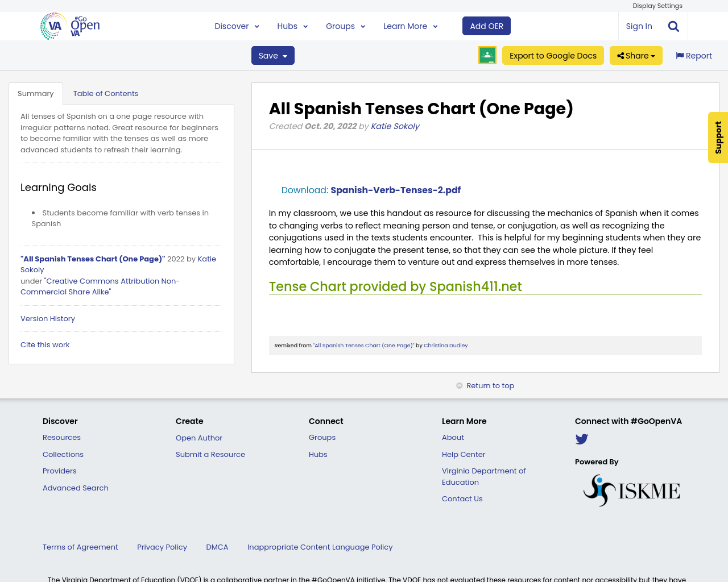Open the Version History link

pyautogui.click(x=47, y=318)
